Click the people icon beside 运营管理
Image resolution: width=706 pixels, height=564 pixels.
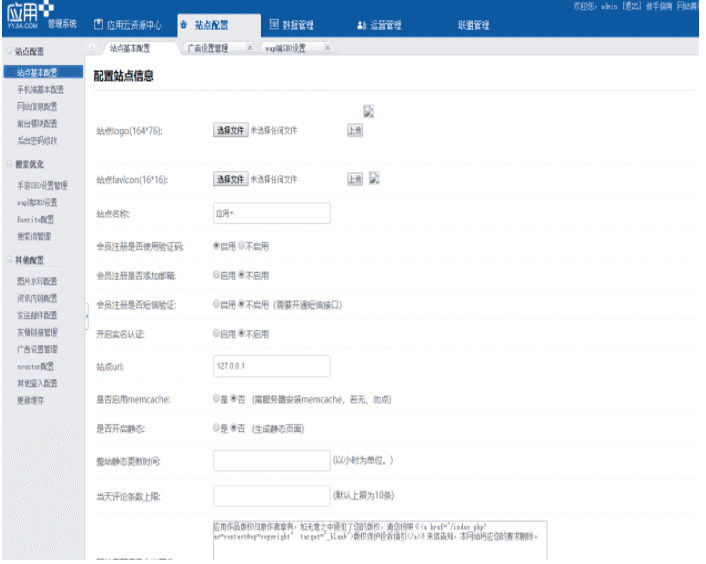click(x=362, y=25)
